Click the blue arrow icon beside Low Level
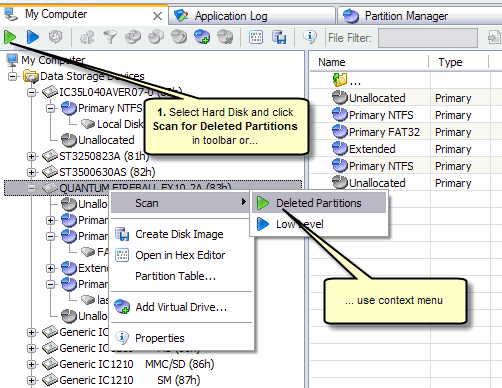This screenshot has height=388, width=502. pyautogui.click(x=263, y=224)
